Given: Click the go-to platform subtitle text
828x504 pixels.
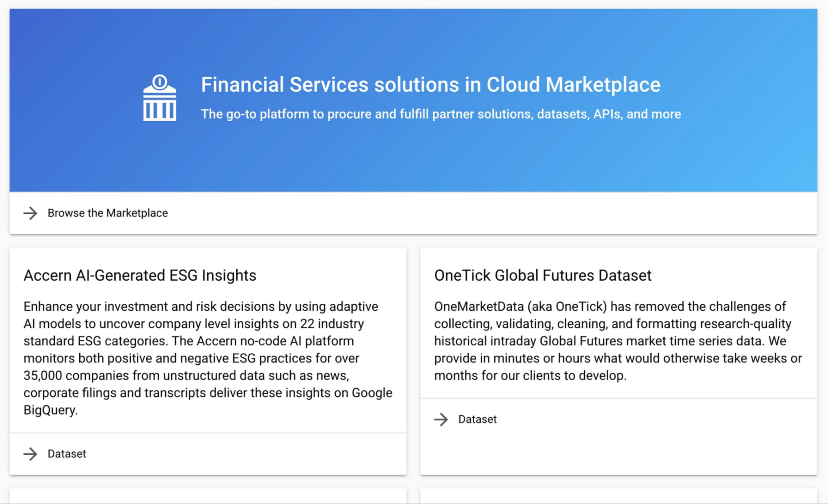Looking at the screenshot, I should 441,114.
